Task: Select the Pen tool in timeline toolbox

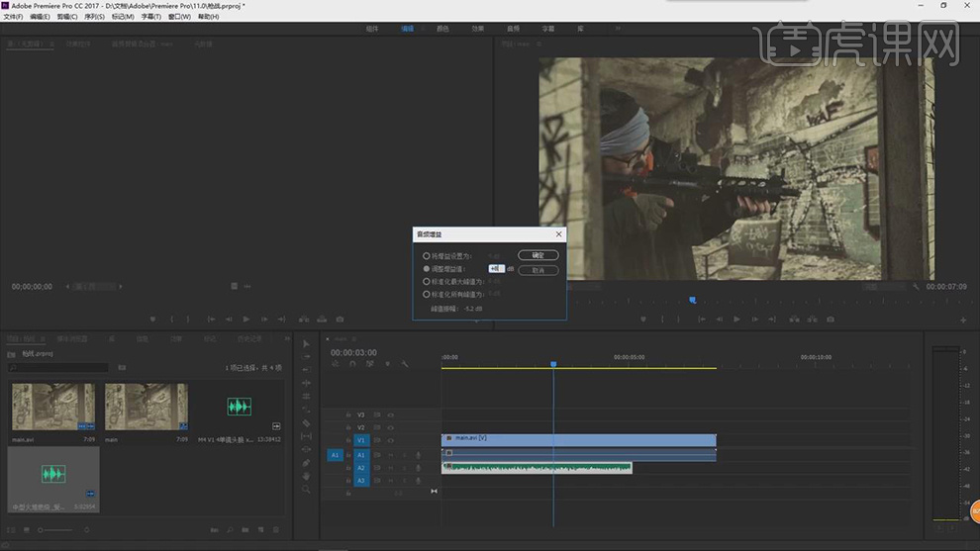Action: pos(307,462)
